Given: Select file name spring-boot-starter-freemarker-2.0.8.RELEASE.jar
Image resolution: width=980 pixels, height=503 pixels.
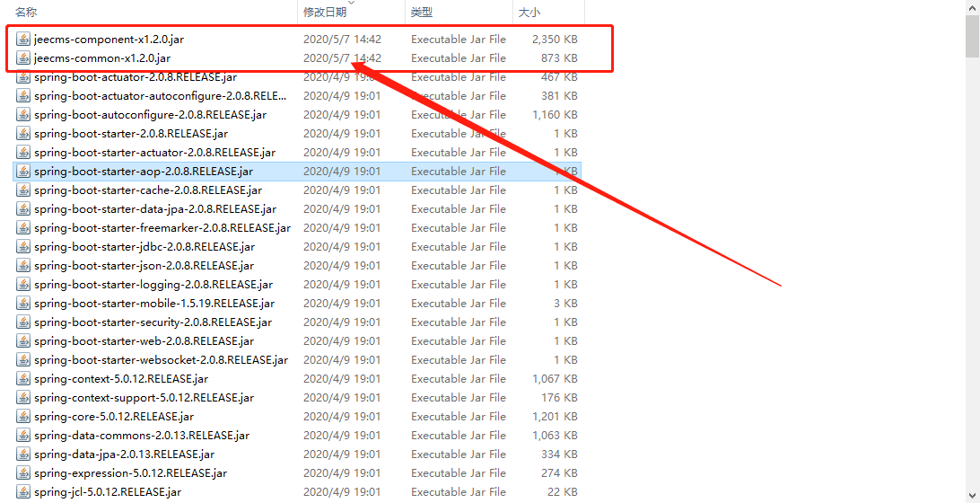Looking at the screenshot, I should click(162, 228).
